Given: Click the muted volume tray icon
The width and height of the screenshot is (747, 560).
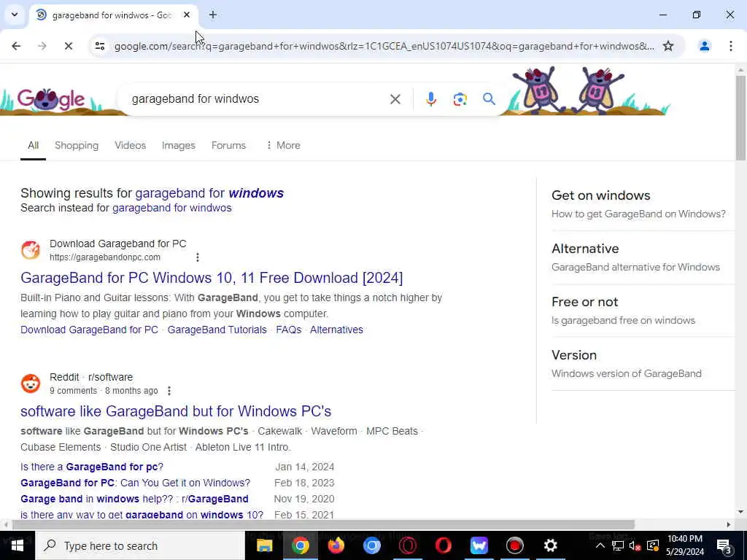Looking at the screenshot, I should pyautogui.click(x=635, y=545).
